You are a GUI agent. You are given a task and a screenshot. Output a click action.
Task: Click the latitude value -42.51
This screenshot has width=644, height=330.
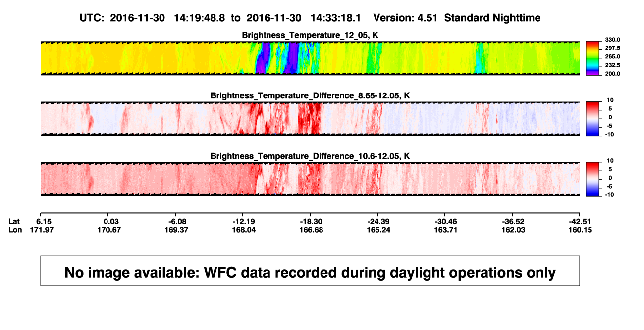click(x=580, y=221)
